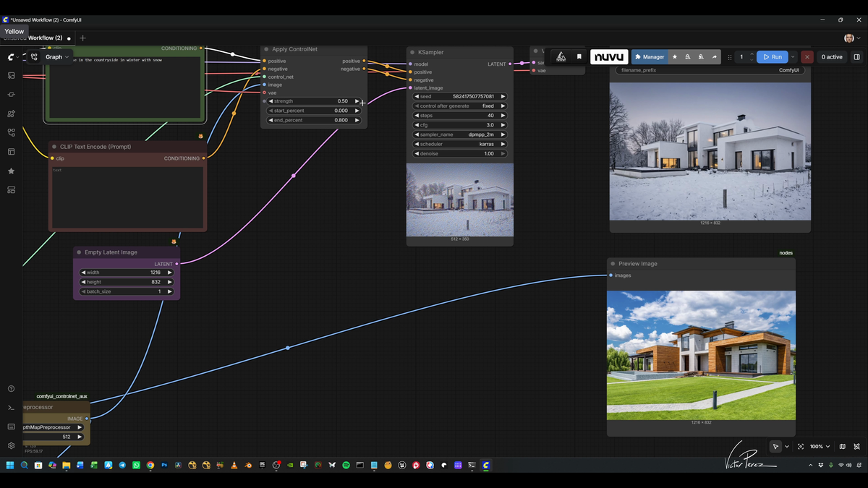Select the pointer tool in bottom toolbar
This screenshot has height=488, width=868.
[775, 447]
